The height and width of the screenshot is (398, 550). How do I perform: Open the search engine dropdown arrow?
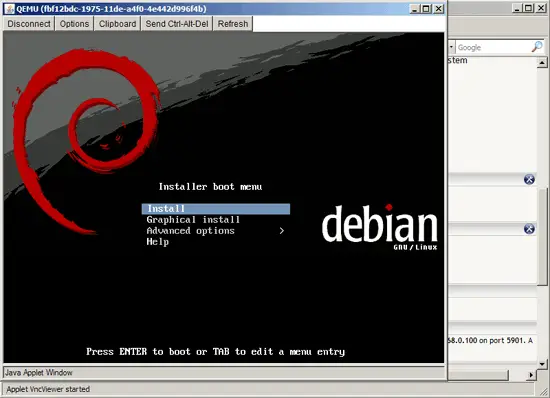pyautogui.click(x=451, y=47)
